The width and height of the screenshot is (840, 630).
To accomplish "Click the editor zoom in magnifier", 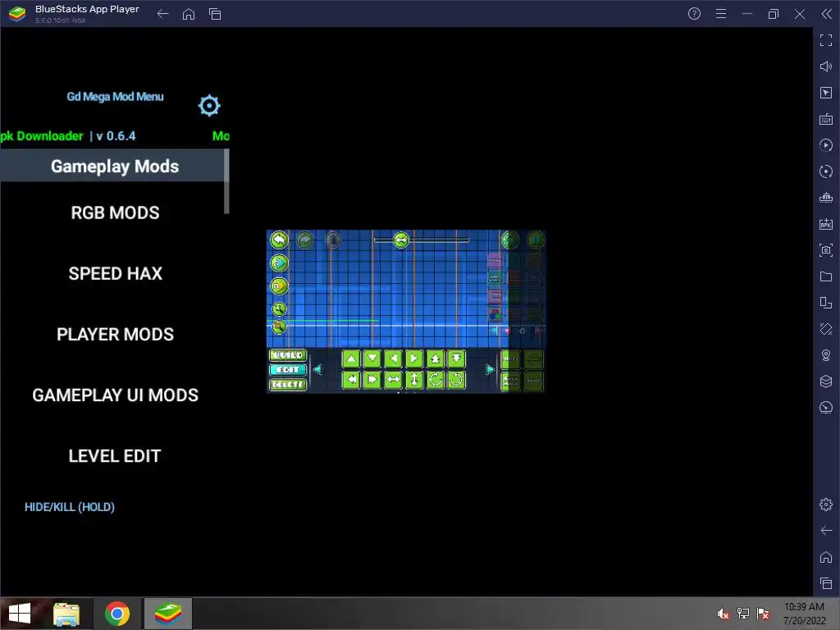I will click(x=279, y=309).
